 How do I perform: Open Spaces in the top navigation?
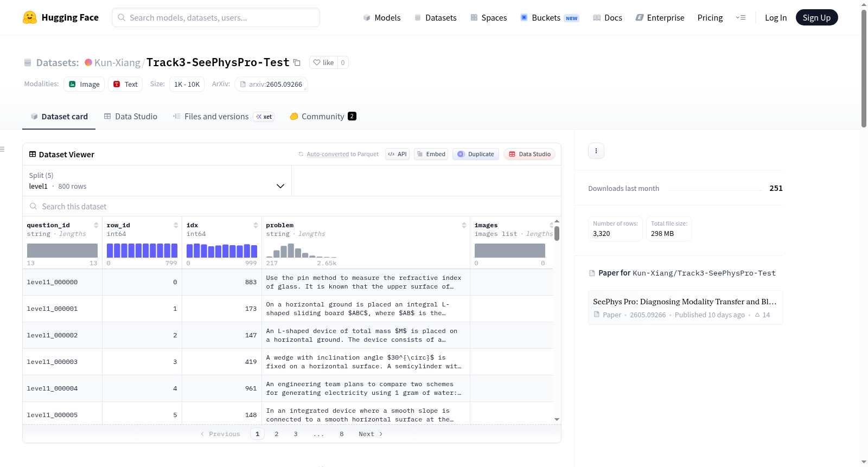489,17
